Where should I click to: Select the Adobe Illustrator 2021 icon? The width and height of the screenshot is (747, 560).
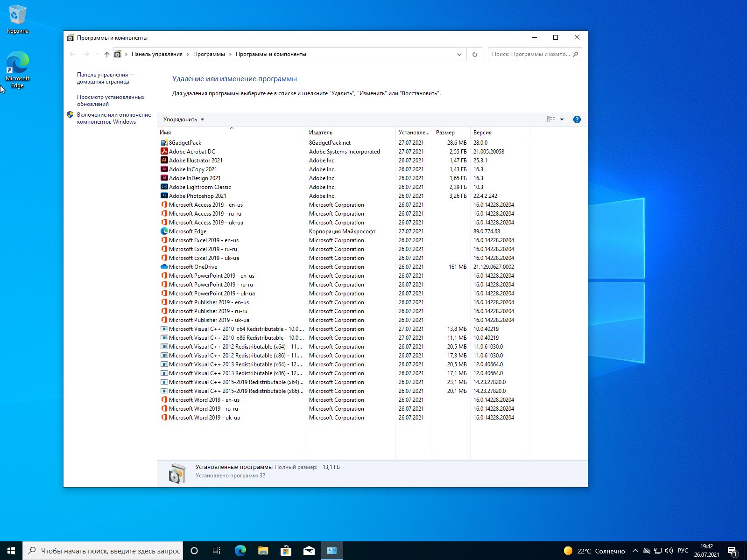164,161
